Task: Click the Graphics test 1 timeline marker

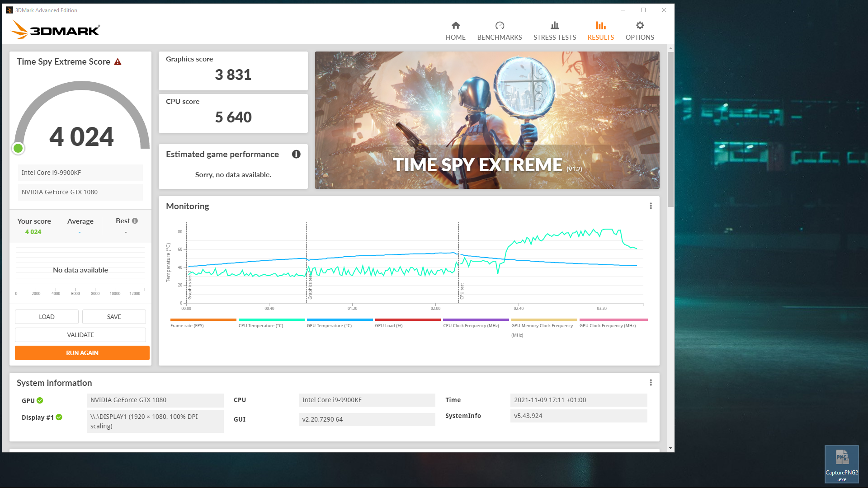Action: click(190, 286)
